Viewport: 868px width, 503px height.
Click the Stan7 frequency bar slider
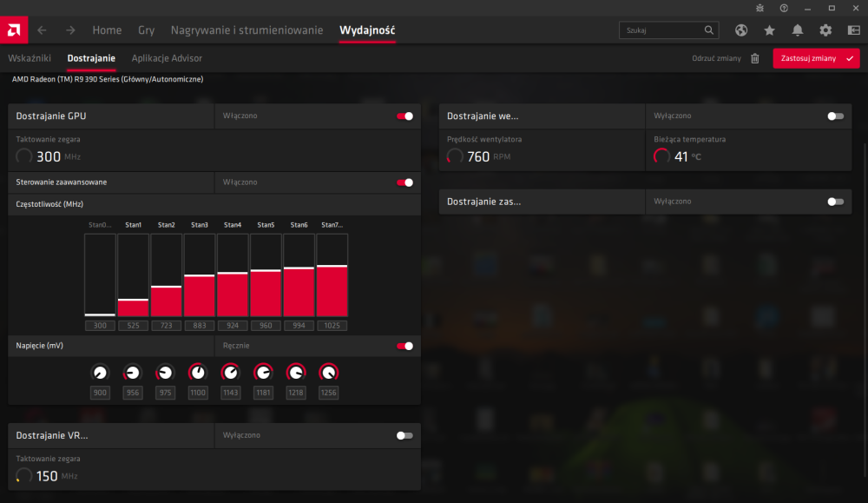(332, 275)
